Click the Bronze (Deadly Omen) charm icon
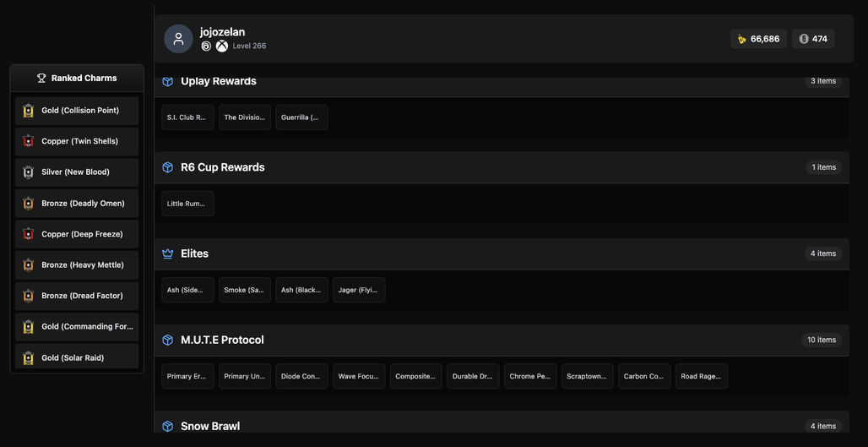The width and height of the screenshot is (868, 447). tap(28, 204)
